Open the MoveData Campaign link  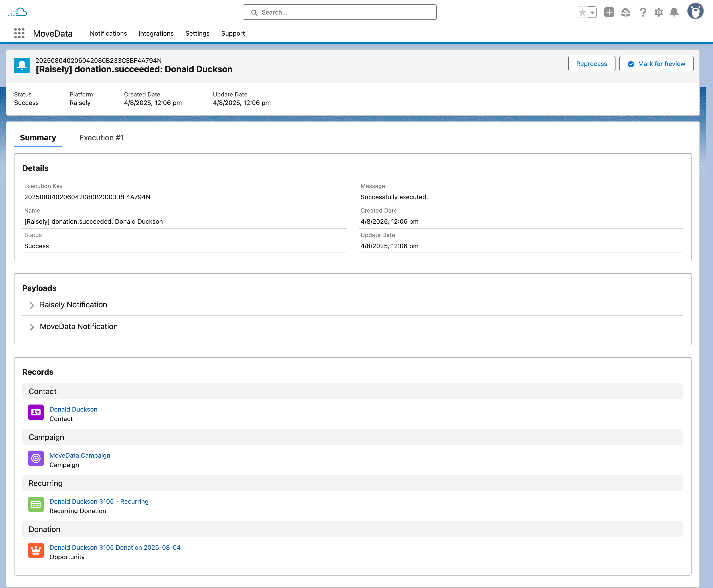pyautogui.click(x=80, y=455)
